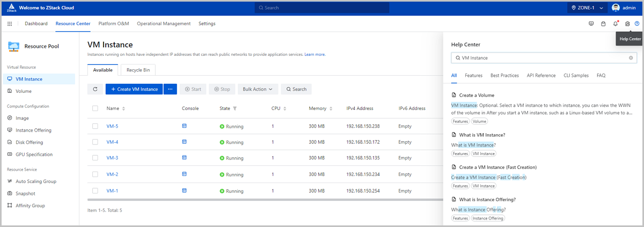Screen dimensions: 644x227
Task: Click the more actions ellipsis button
Action: [170, 89]
